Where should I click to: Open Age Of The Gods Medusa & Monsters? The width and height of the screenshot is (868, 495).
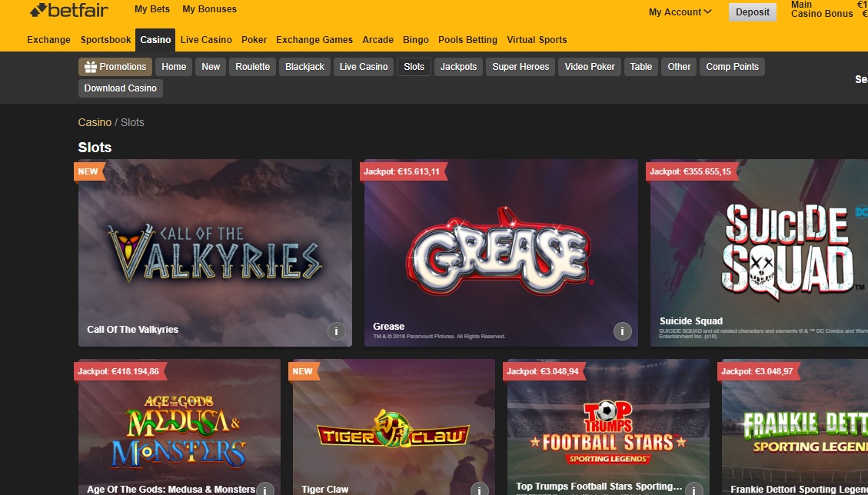point(179,427)
